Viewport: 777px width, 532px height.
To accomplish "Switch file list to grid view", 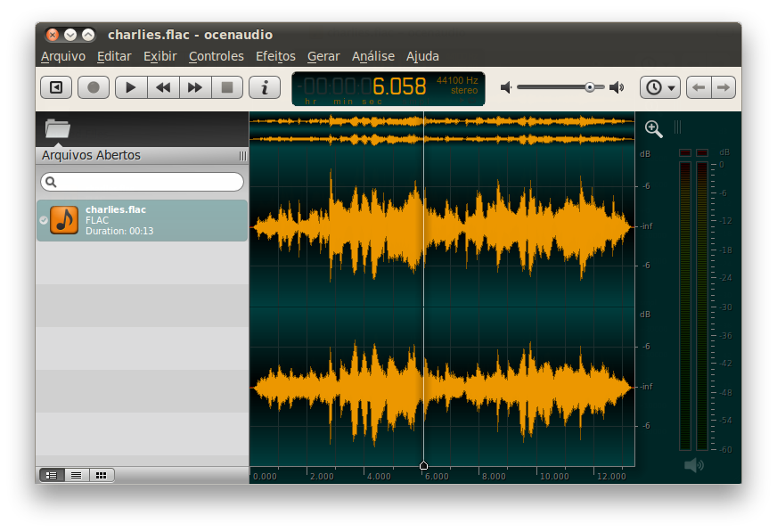I will (101, 475).
